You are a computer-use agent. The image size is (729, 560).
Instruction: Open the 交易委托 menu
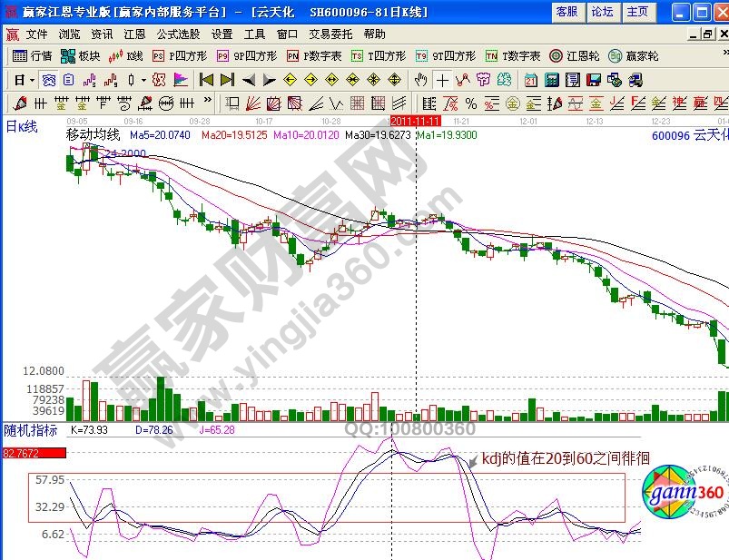click(x=331, y=34)
